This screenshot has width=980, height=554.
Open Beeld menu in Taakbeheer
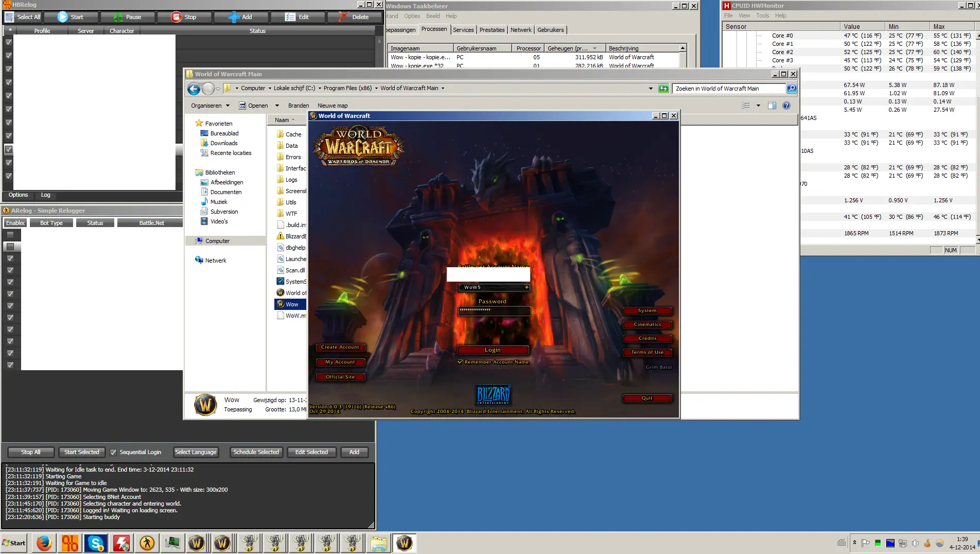[x=433, y=16]
